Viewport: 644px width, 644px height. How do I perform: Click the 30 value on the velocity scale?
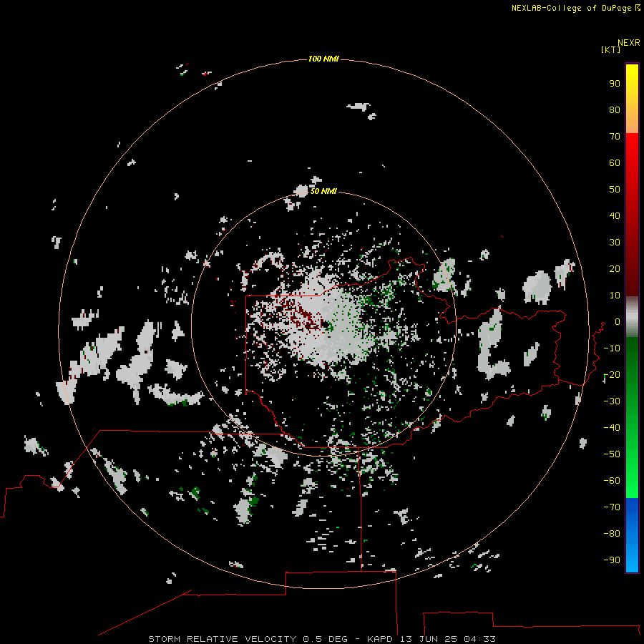615,243
